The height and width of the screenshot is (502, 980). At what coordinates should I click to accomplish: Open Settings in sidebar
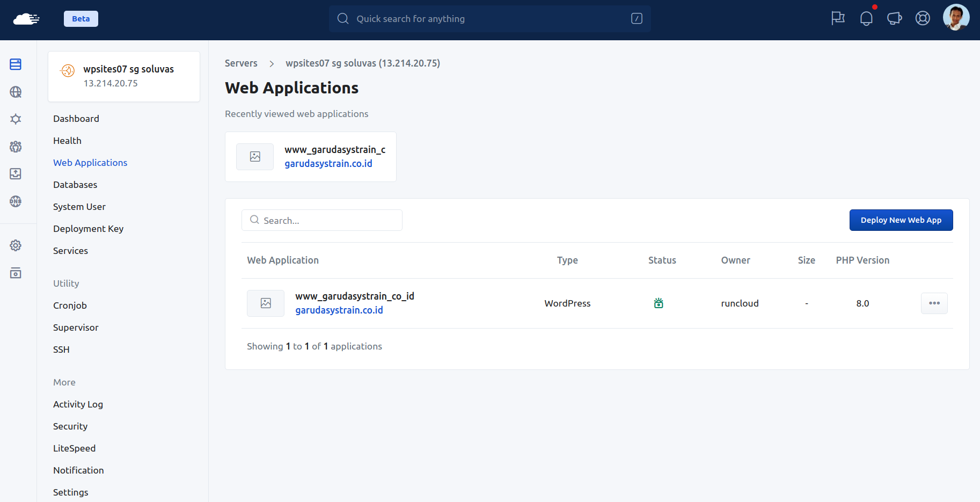point(70,492)
